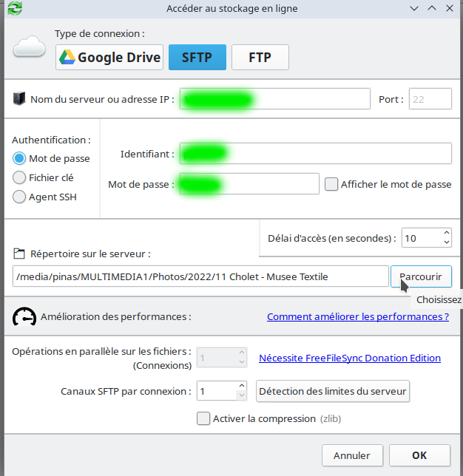Select Agent SSH authentication

[20, 197]
